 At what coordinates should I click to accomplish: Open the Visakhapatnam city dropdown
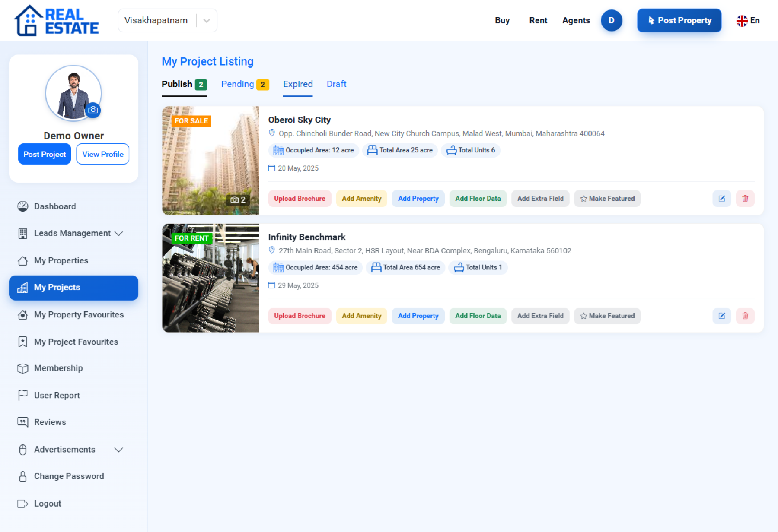(167, 20)
